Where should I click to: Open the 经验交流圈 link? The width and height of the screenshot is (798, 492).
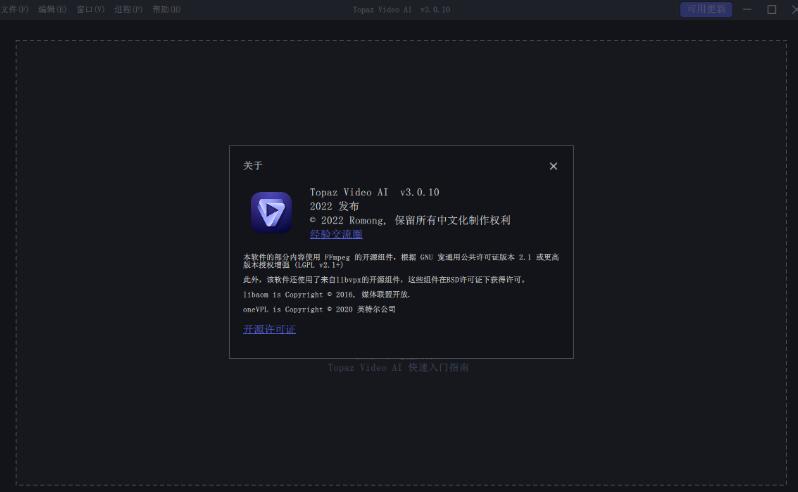click(x=336, y=234)
